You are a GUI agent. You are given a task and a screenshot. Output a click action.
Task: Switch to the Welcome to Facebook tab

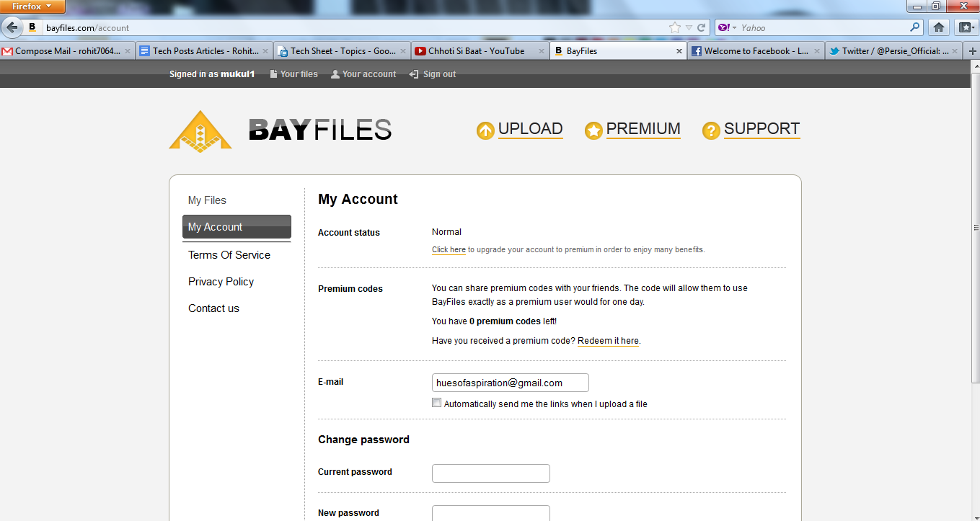(756, 51)
